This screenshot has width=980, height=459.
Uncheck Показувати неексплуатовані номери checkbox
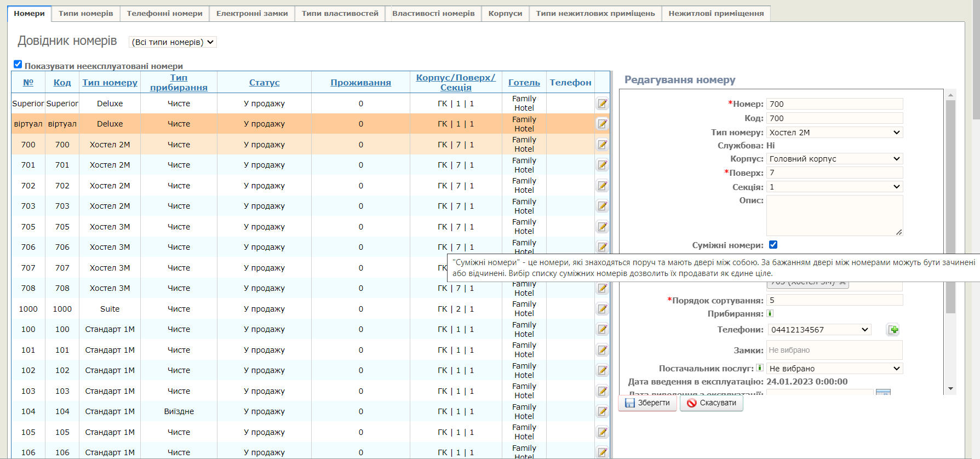(x=18, y=65)
